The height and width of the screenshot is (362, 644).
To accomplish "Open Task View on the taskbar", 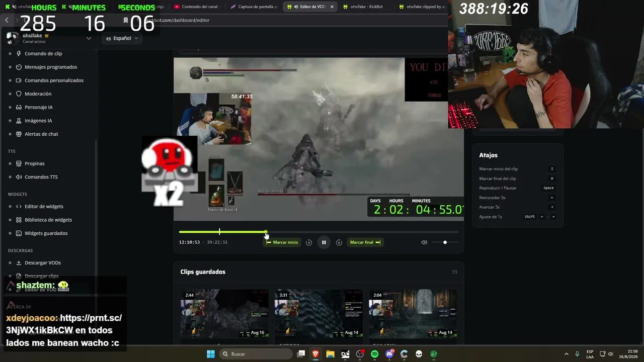I will pyautogui.click(x=301, y=354).
